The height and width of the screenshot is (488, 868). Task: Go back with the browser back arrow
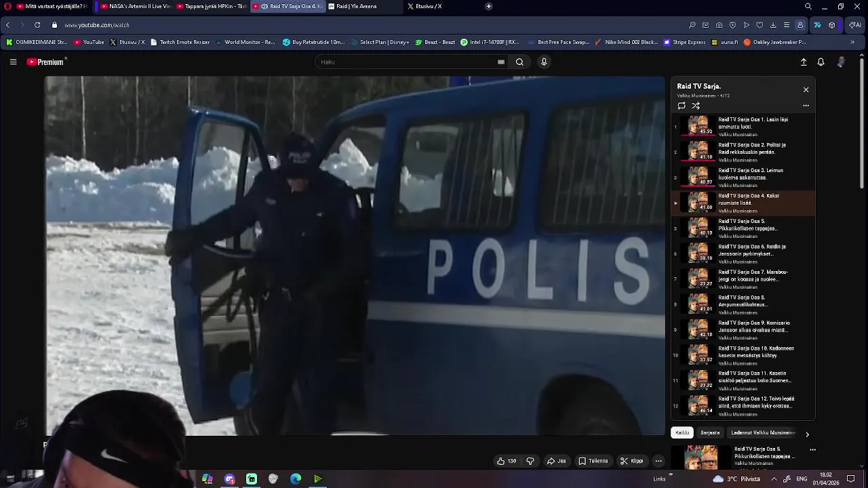[x=7, y=25]
